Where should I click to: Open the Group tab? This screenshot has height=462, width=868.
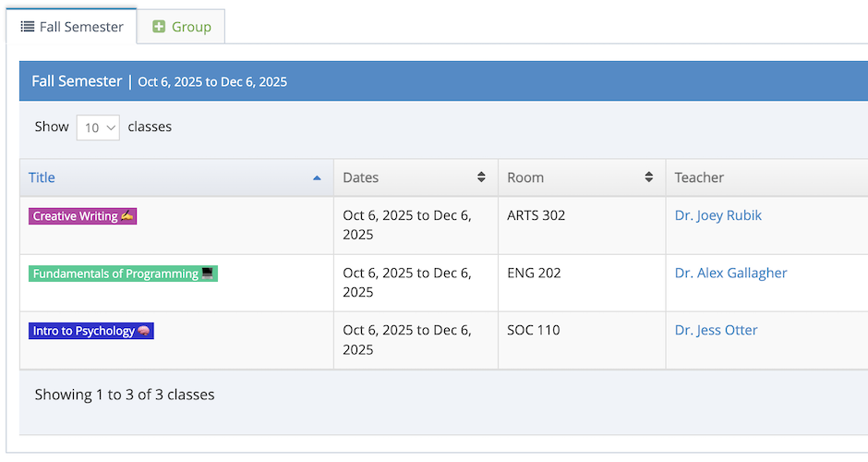point(182,27)
